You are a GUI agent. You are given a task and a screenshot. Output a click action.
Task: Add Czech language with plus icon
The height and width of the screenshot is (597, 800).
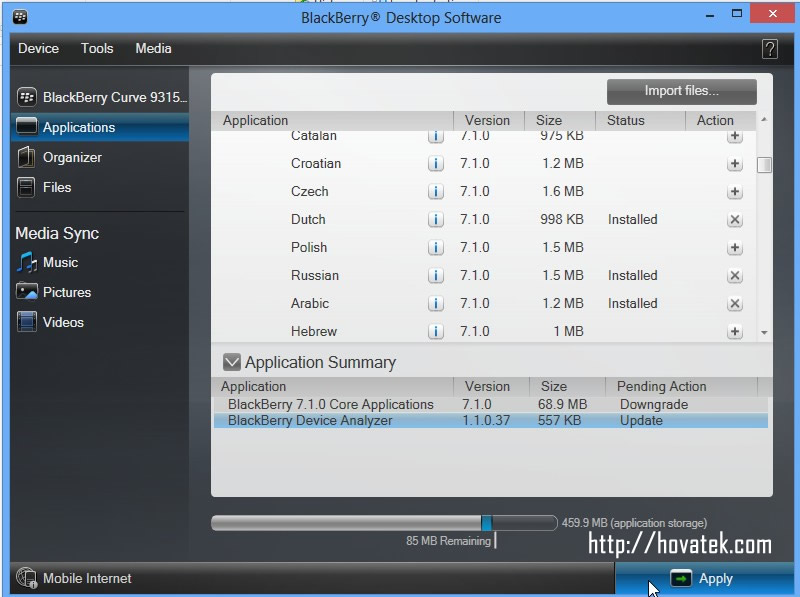[x=735, y=192]
